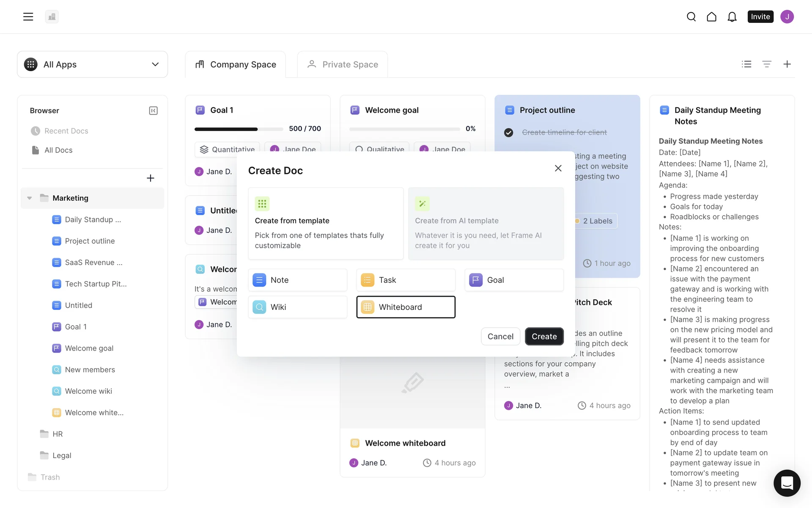Select the Company Space tab
The image size is (812, 508).
(x=236, y=64)
